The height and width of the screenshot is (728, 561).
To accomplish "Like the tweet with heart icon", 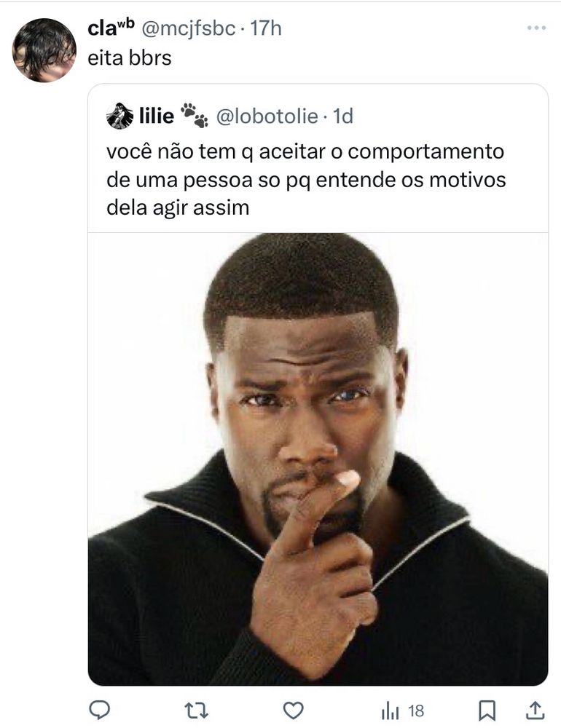I will [294, 711].
